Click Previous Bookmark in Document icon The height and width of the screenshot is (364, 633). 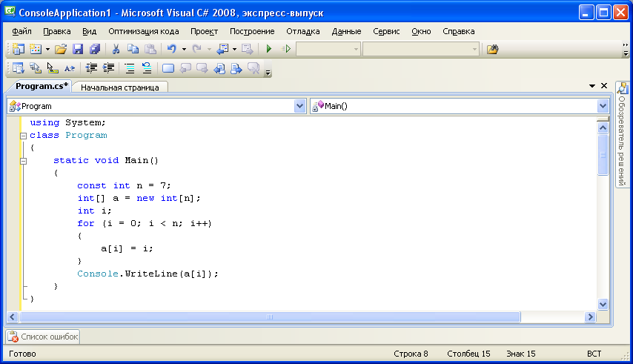(x=219, y=68)
